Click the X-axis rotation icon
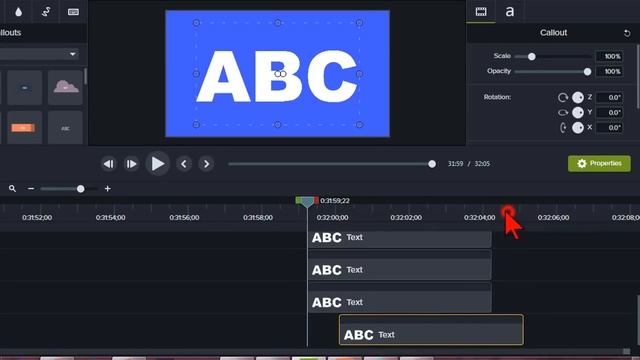This screenshot has width=640, height=360. [563, 128]
